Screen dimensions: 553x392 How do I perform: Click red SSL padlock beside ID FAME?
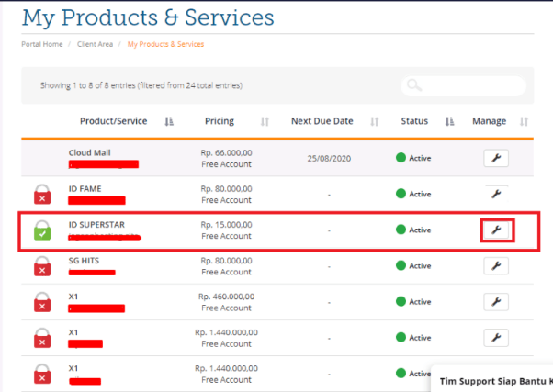[x=42, y=195]
